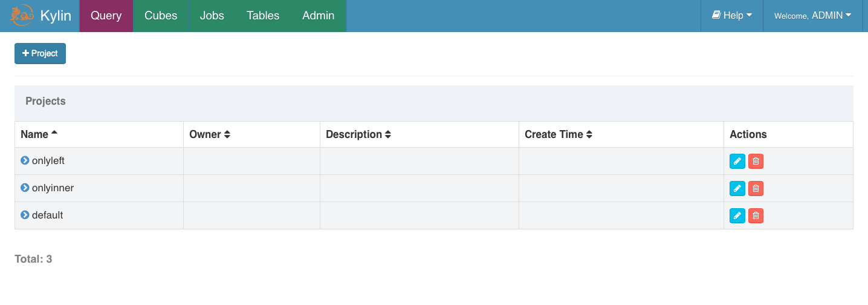Open the Cubes tab
This screenshot has height=305, width=868.
point(161,16)
